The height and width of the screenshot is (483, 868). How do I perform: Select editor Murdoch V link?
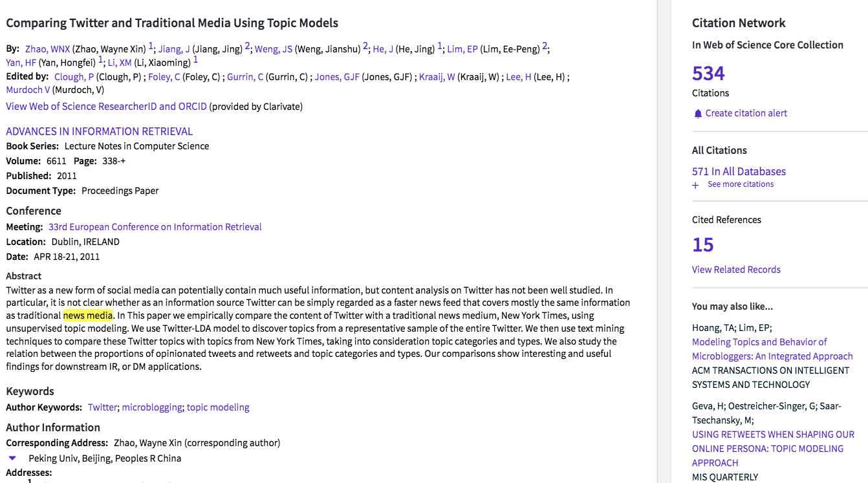pyautogui.click(x=28, y=90)
